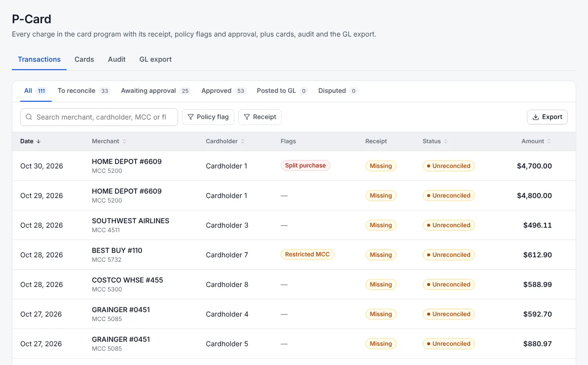Click the Receipt column header
This screenshot has width=588, height=365.
click(x=376, y=141)
